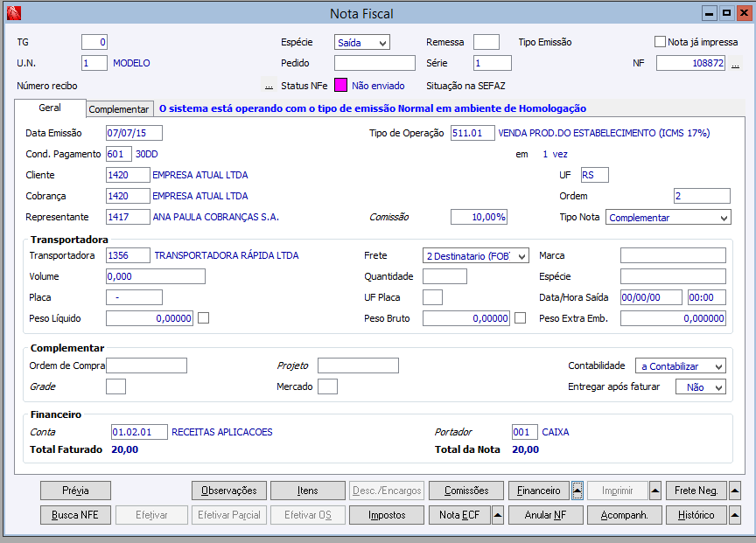The width and height of the screenshot is (756, 543).
Task: Tick the checkbox beside Peso Líquido
Action: (204, 318)
